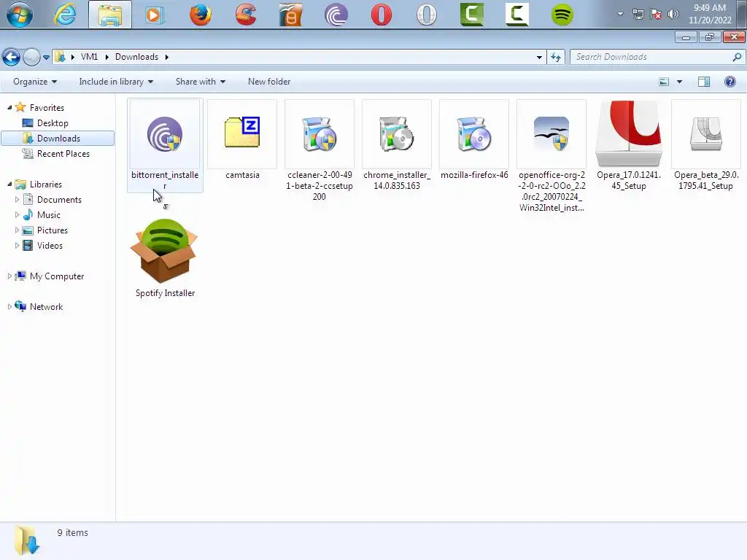Screen dimensions: 747x560
Task: Launch Windows Media Player from taskbar
Action: pyautogui.click(x=155, y=15)
